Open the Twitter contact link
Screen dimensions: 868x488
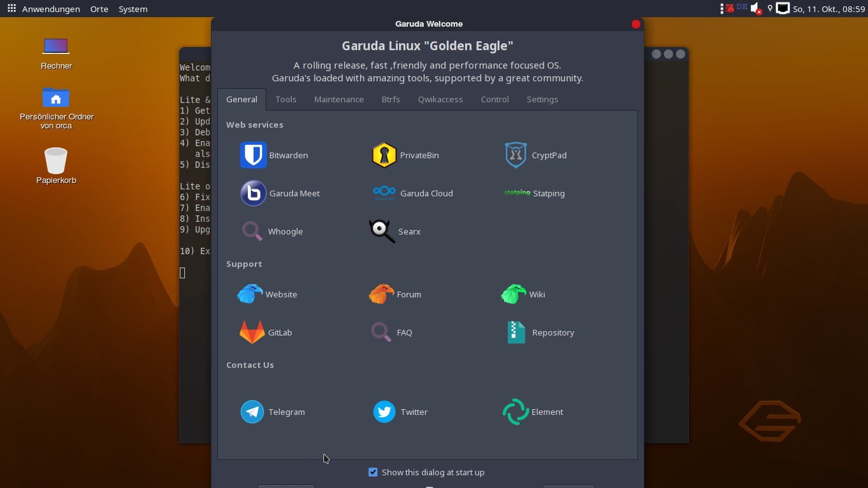click(x=400, y=412)
